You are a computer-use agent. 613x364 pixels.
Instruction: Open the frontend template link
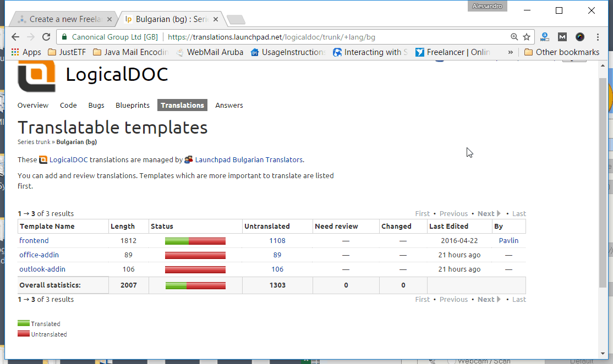coord(34,240)
